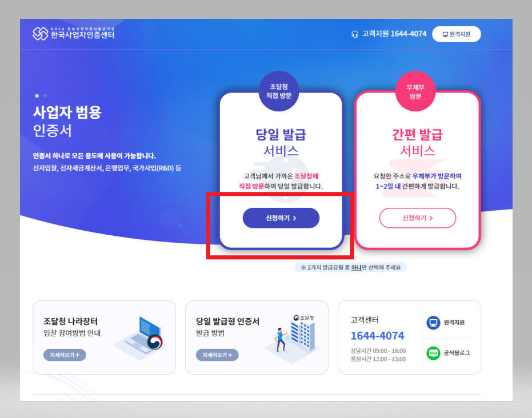
Task: Click the 당일 발급 서비스 card heading
Action: point(281,143)
